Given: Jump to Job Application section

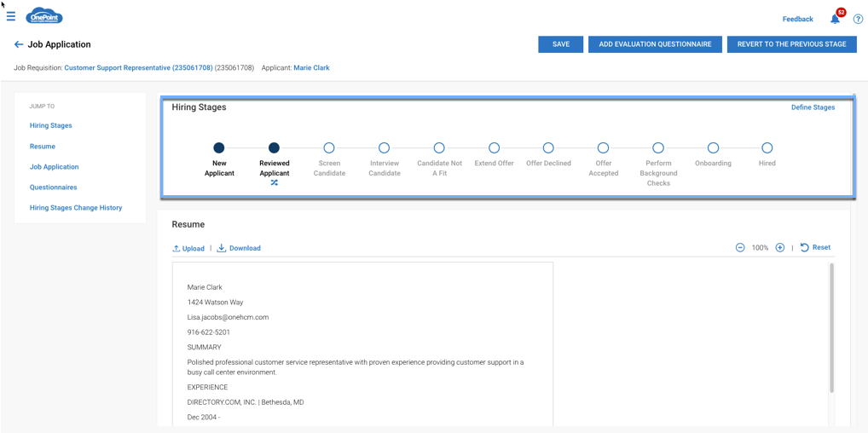Looking at the screenshot, I should pos(55,167).
